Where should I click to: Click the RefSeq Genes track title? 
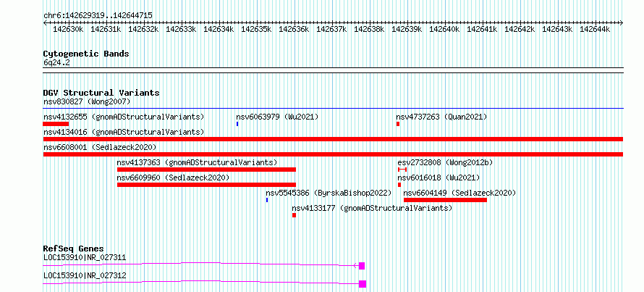(x=74, y=249)
